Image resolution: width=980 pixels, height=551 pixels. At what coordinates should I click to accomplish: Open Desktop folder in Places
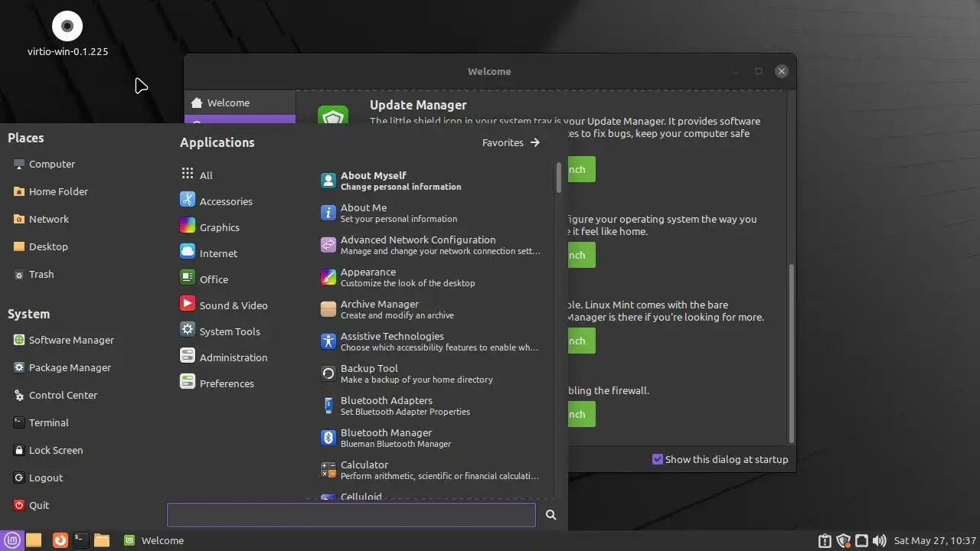click(x=41, y=246)
